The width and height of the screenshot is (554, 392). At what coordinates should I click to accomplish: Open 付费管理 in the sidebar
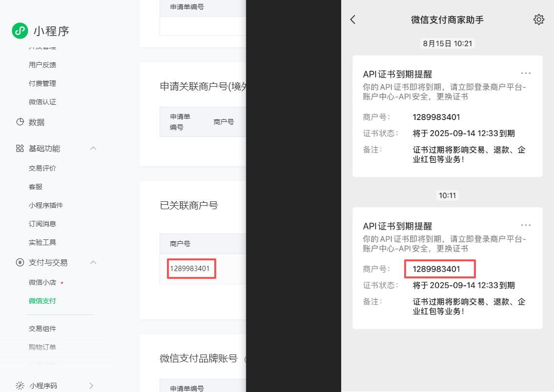click(42, 83)
